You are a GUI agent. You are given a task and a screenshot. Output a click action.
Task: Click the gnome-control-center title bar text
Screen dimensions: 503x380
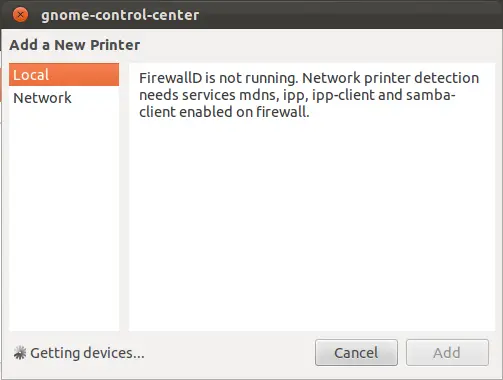click(120, 15)
